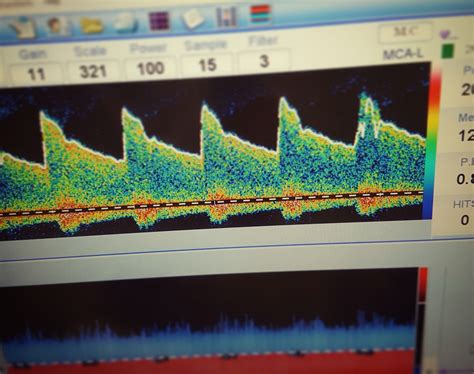The height and width of the screenshot is (374, 474).
Task: Click the red M-mode color bar
Action: (423, 285)
